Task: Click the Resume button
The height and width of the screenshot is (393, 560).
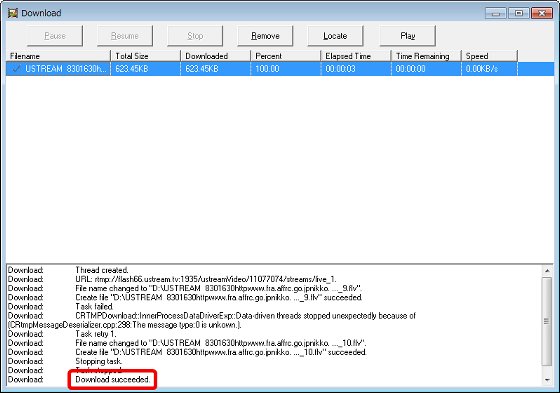Action: pyautogui.click(x=125, y=36)
